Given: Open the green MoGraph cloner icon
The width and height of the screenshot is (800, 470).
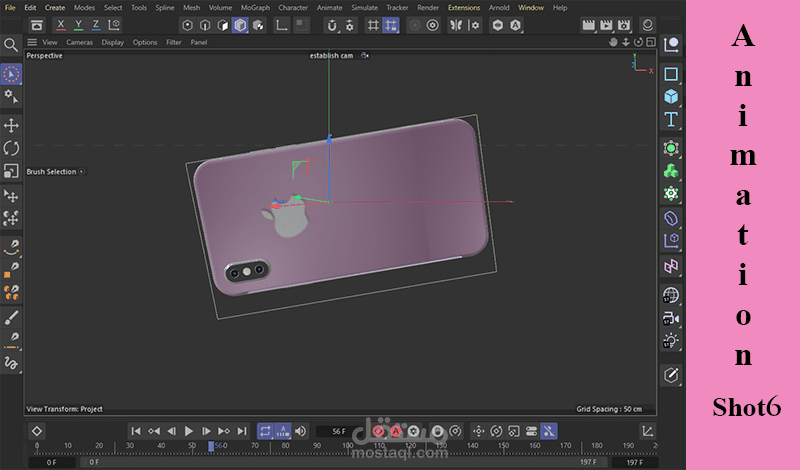Looking at the screenshot, I should [671, 171].
